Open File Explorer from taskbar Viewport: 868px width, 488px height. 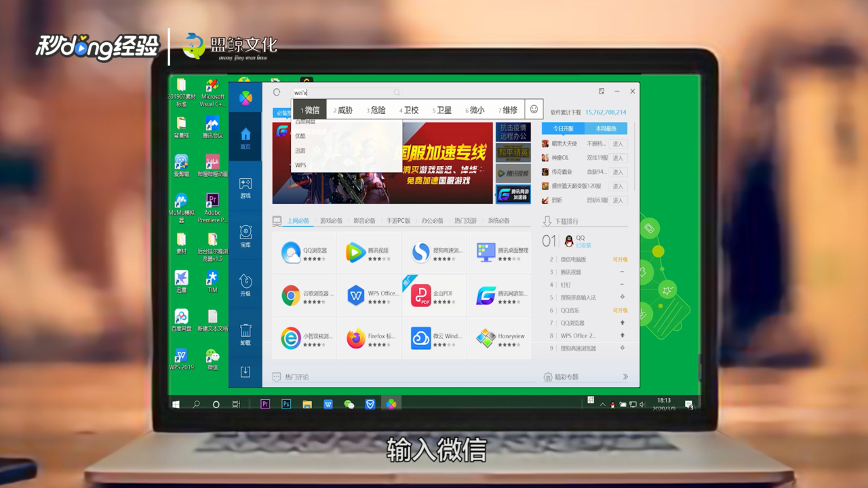(307, 404)
